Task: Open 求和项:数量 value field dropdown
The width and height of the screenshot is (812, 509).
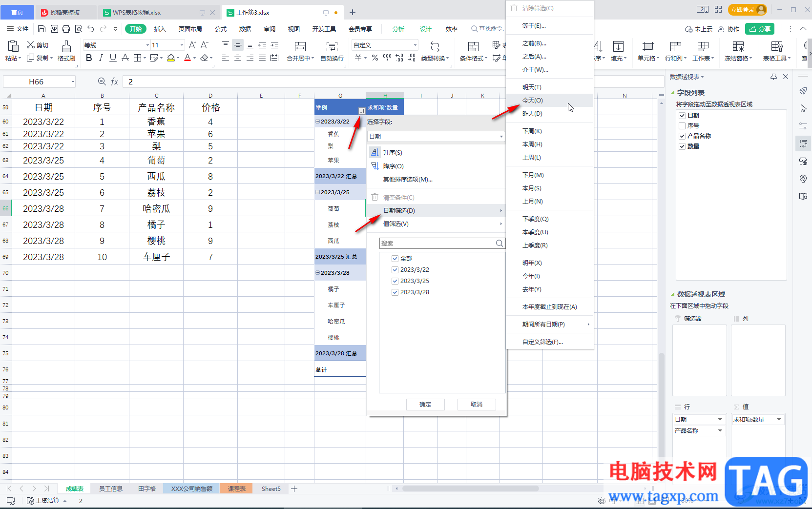Action: 778,420
